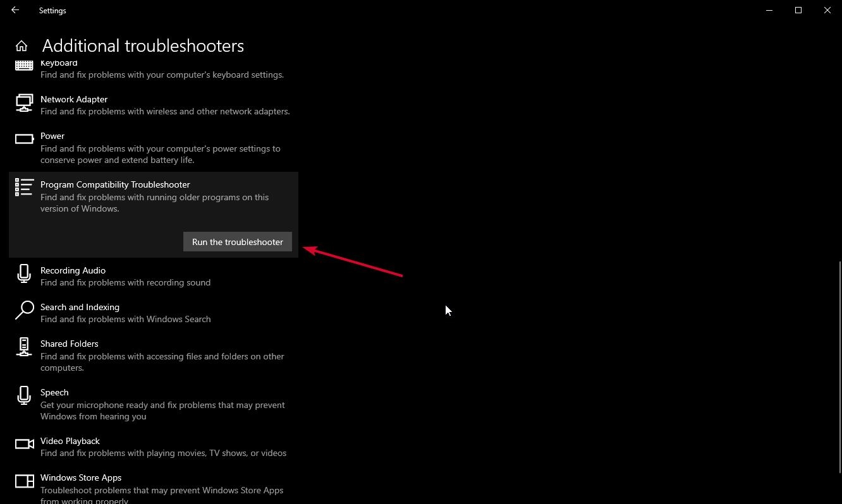Open the Settings home icon
842x504 pixels.
21,46
